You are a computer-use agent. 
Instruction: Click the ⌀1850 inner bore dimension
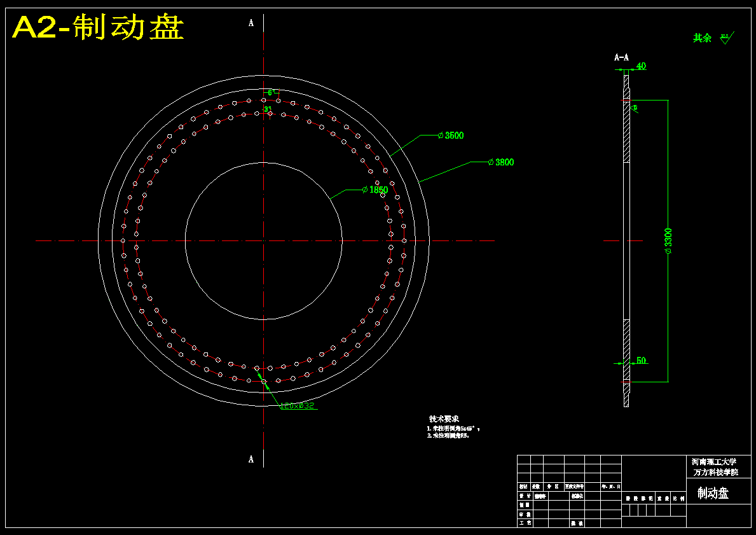376,190
